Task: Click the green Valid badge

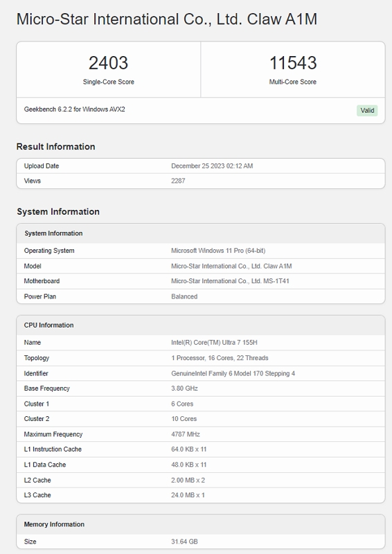Action: point(367,111)
